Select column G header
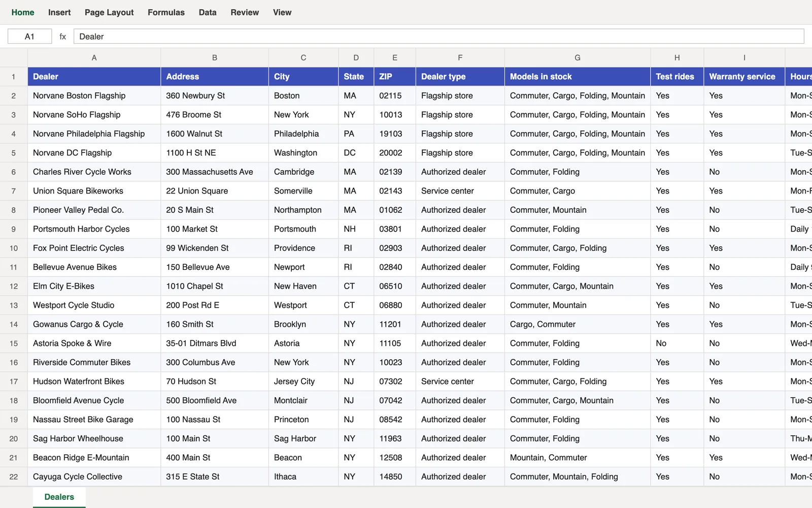This screenshot has width=812, height=508. pos(578,58)
